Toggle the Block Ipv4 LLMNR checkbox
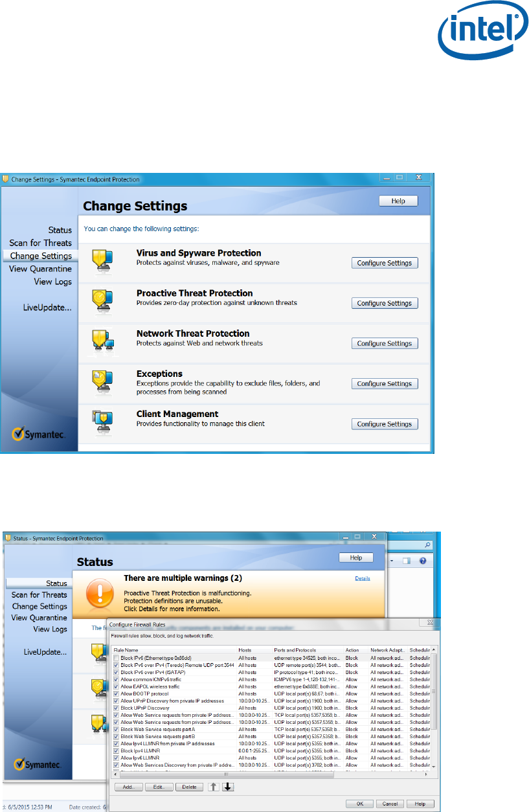Screen dimensions: 529x812 tap(117, 750)
